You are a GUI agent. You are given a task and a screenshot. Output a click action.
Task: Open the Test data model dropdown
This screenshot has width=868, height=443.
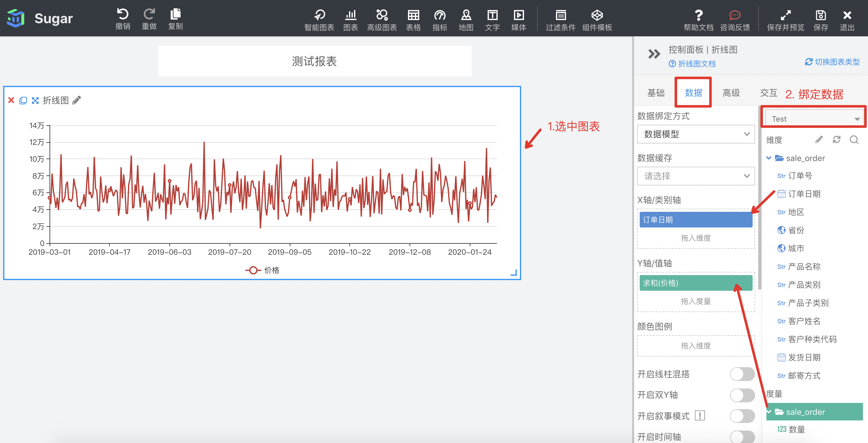[x=814, y=119]
